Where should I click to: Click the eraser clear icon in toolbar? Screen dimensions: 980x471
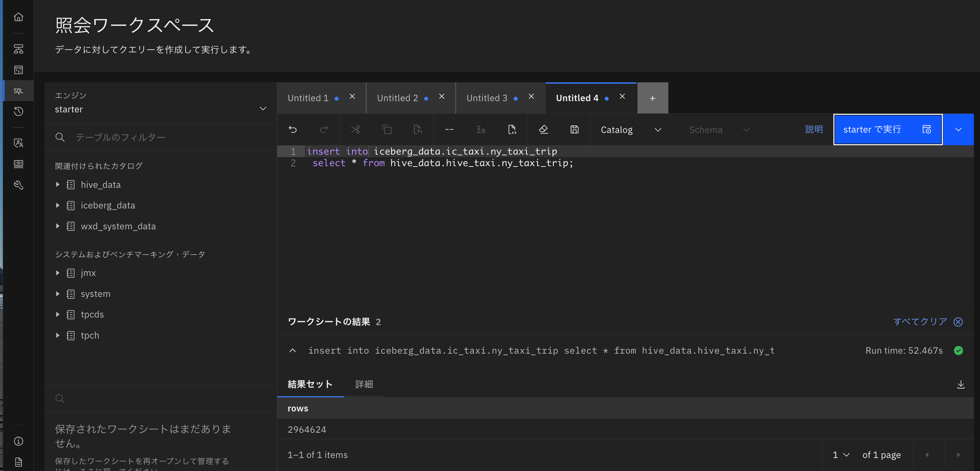click(543, 130)
